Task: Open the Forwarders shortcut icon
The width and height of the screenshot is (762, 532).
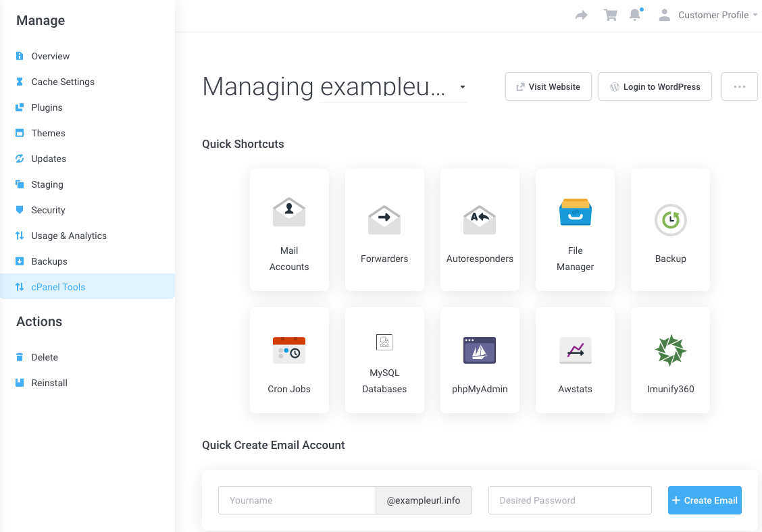Action: (384, 220)
